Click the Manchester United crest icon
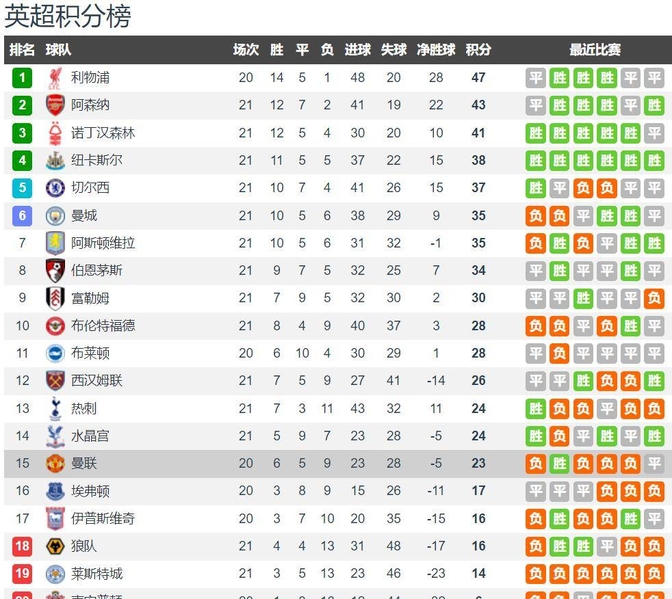Screen dimensions: 672x599 coord(55,464)
